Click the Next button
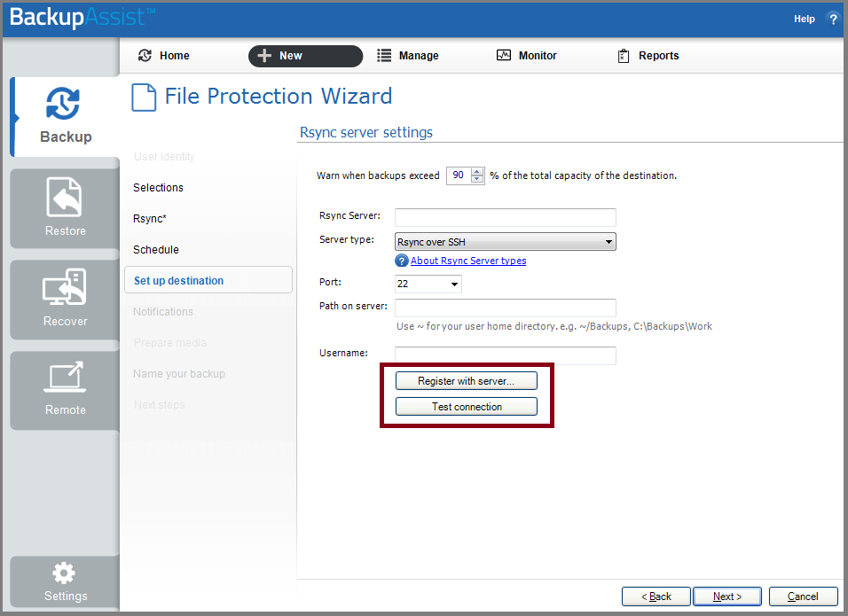This screenshot has width=848, height=616. pyautogui.click(x=727, y=597)
